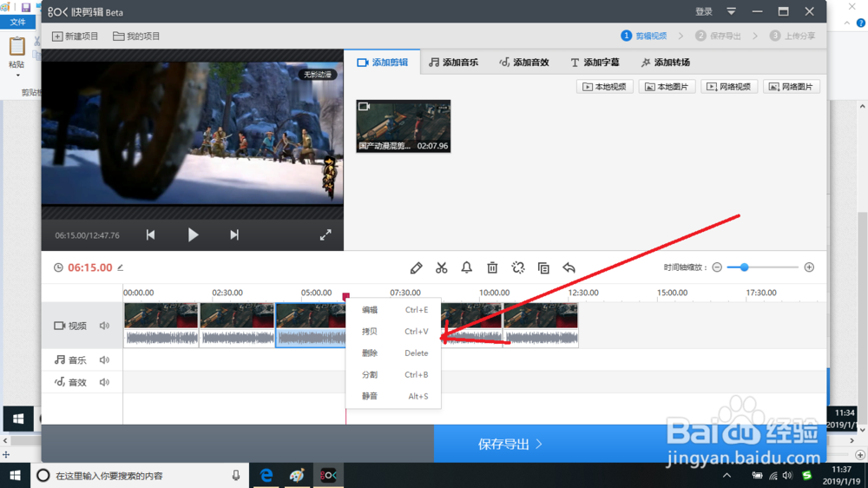This screenshot has width=868, height=488.
Task: Select second video clip on timeline
Action: [x=237, y=325]
